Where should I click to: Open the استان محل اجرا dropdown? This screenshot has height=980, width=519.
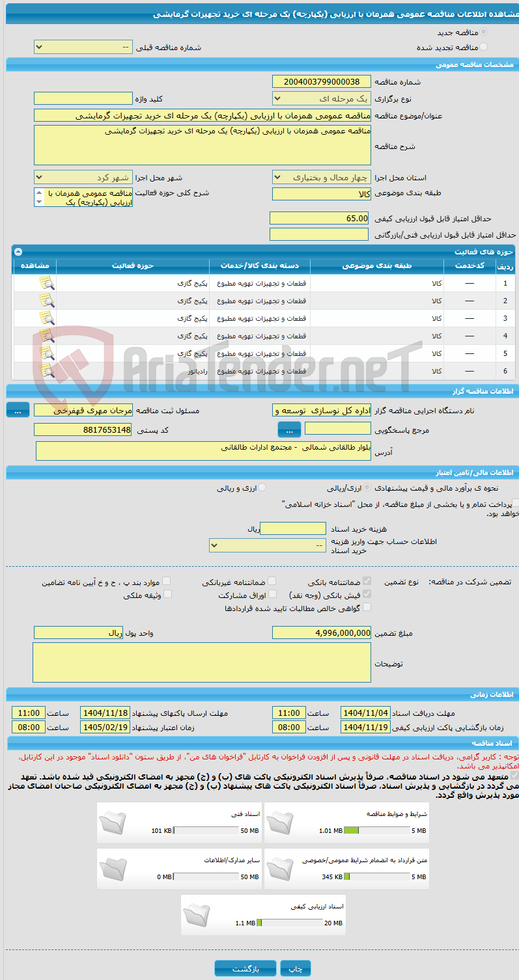click(x=321, y=177)
